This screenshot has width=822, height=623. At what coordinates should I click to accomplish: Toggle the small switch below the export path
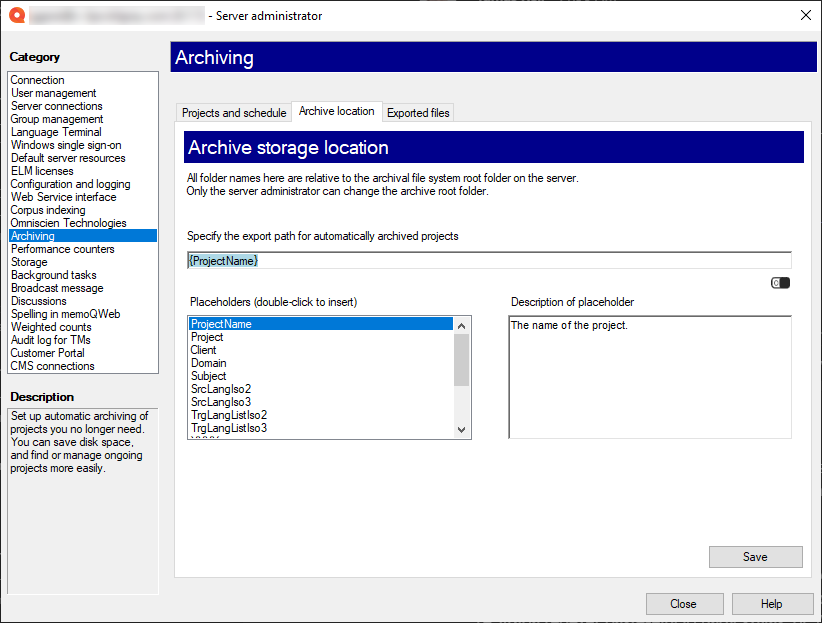pos(780,283)
